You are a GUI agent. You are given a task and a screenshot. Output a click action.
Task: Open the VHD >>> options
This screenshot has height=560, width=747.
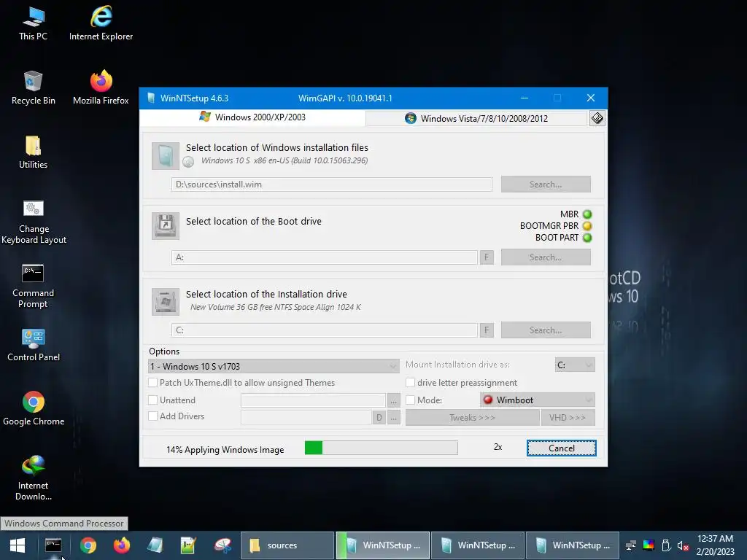[568, 418]
